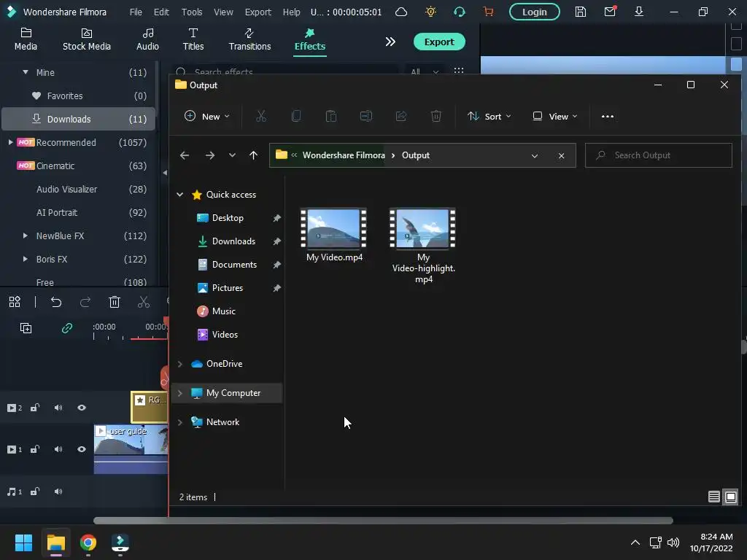The height and width of the screenshot is (560, 747).
Task: Open the Sort dropdown in Explorer
Action: point(489,116)
